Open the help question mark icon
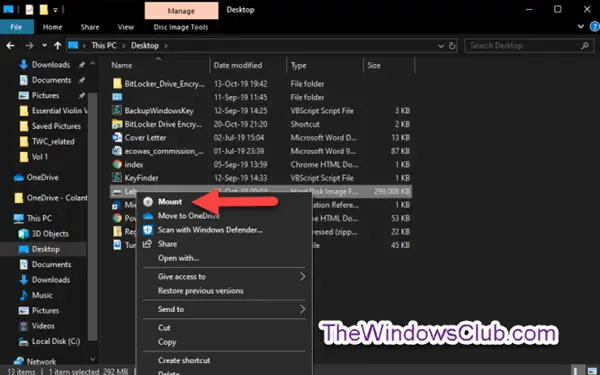The height and width of the screenshot is (375, 600). pyautogui.click(x=595, y=26)
